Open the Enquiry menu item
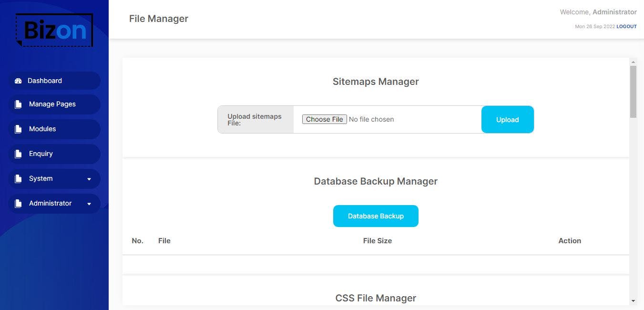Image resolution: width=644 pixels, height=310 pixels. pyautogui.click(x=41, y=154)
